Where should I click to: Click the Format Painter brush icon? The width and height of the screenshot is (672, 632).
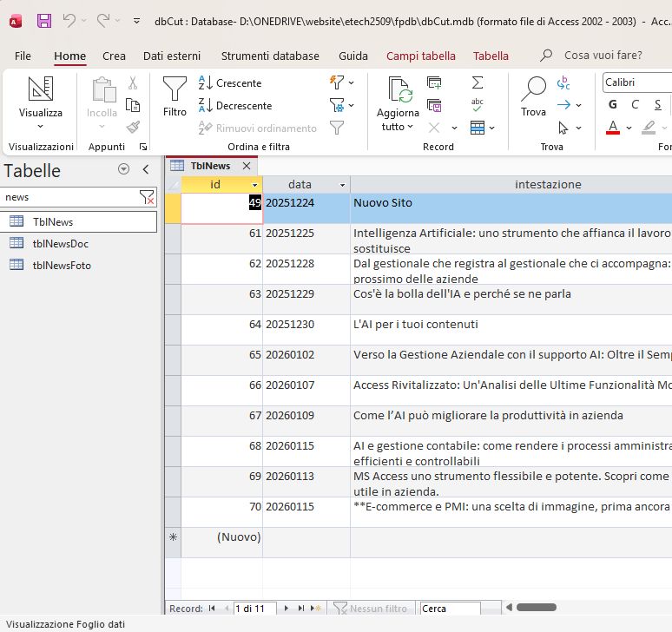pos(133,128)
